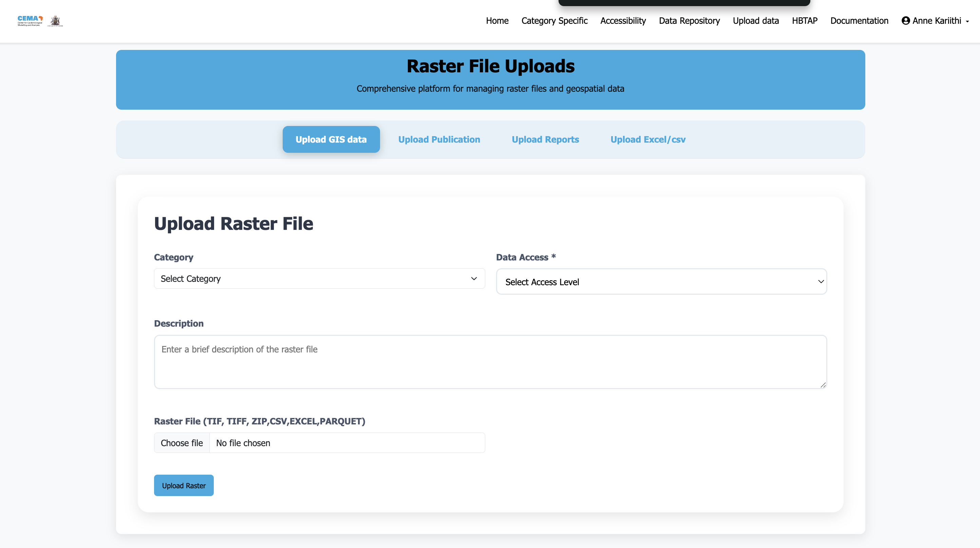980x548 pixels.
Task: Go to the Data Repository
Action: pyautogui.click(x=689, y=21)
